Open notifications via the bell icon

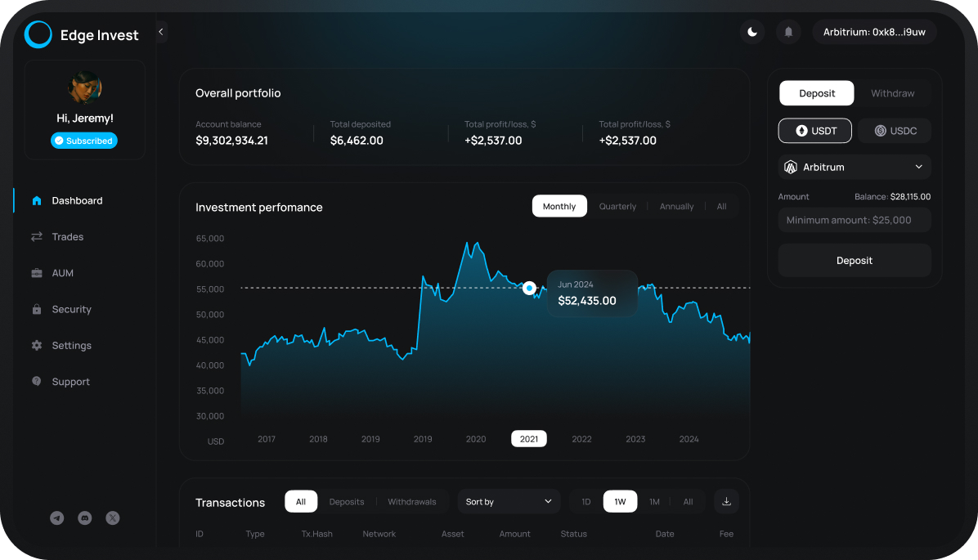[x=788, y=32]
